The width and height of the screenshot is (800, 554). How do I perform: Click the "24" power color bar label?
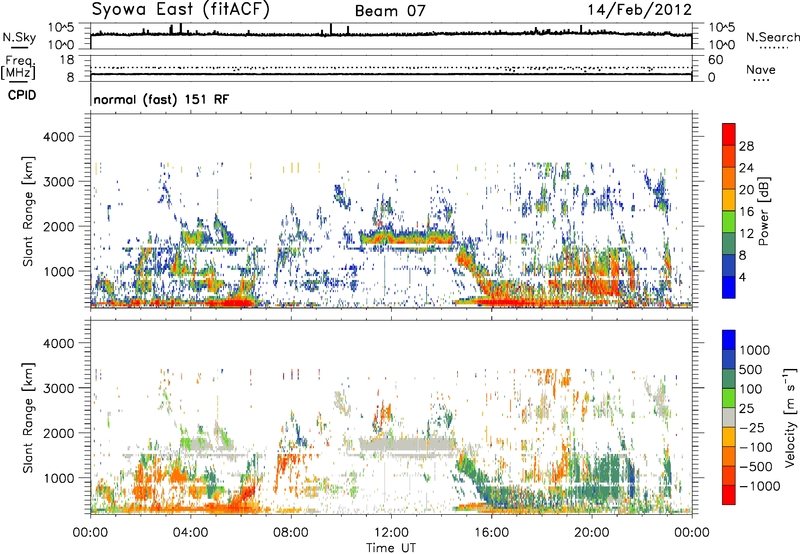click(746, 168)
